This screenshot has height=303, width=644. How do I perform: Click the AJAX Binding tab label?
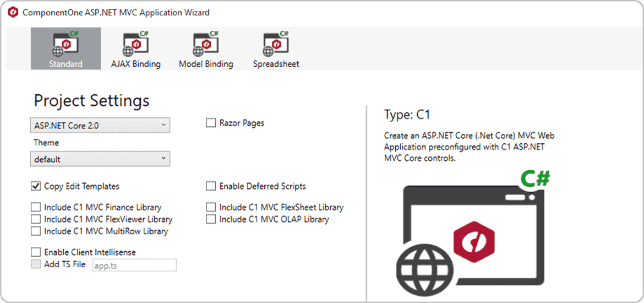135,64
